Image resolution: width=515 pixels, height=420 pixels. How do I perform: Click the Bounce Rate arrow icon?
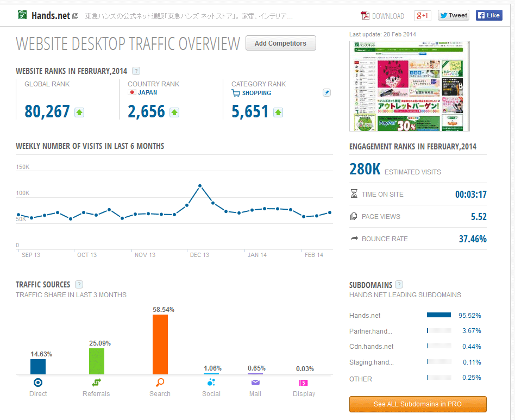point(354,239)
